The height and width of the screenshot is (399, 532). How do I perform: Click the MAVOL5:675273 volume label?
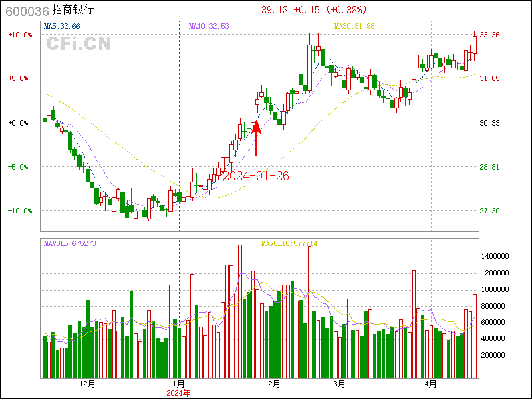tap(70, 243)
